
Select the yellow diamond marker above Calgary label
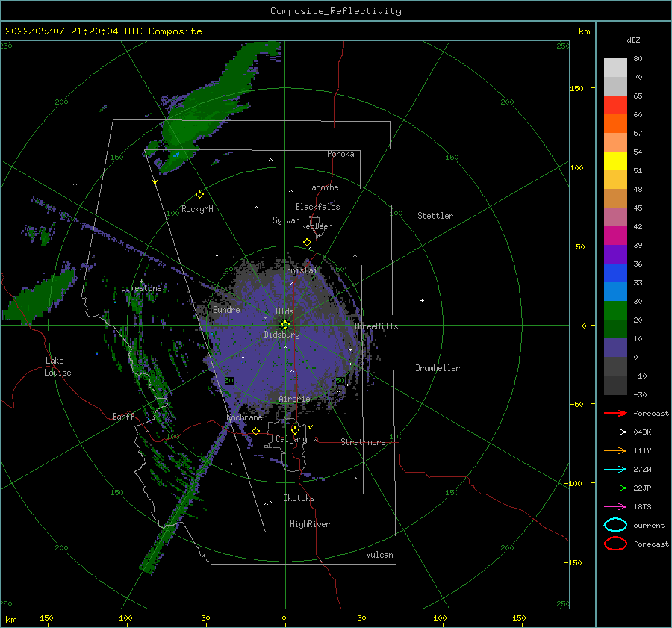(295, 430)
